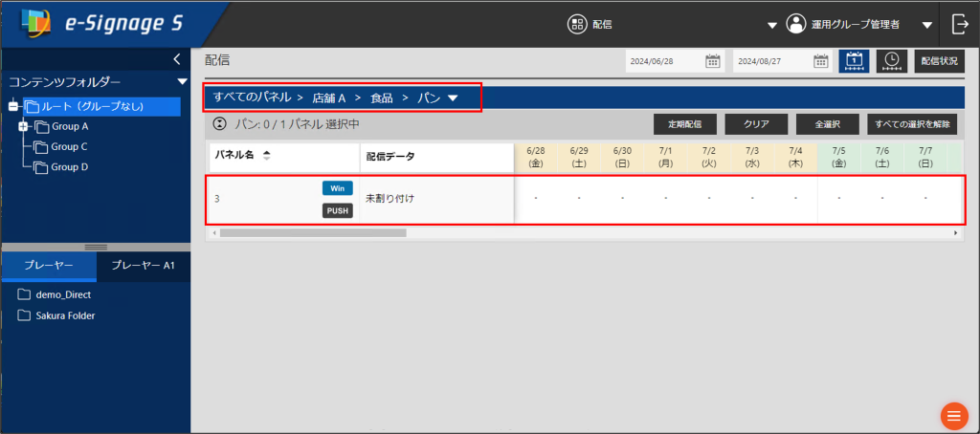Click panel name 3 in table row
The image size is (980, 434).
217,199
